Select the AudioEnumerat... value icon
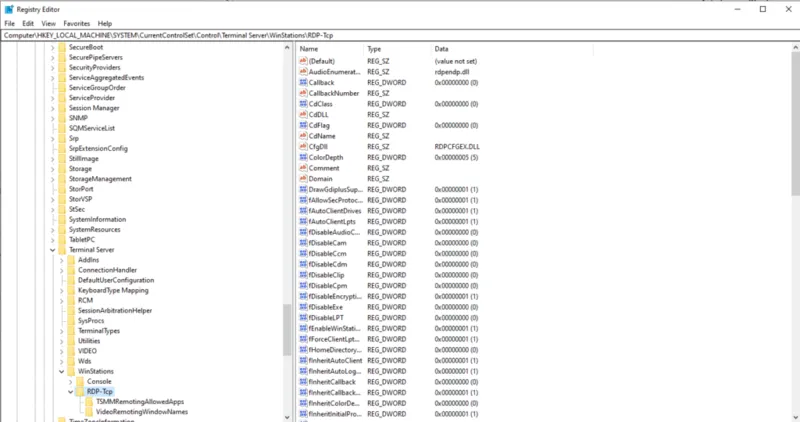Image resolution: width=800 pixels, height=422 pixels. 303,72
